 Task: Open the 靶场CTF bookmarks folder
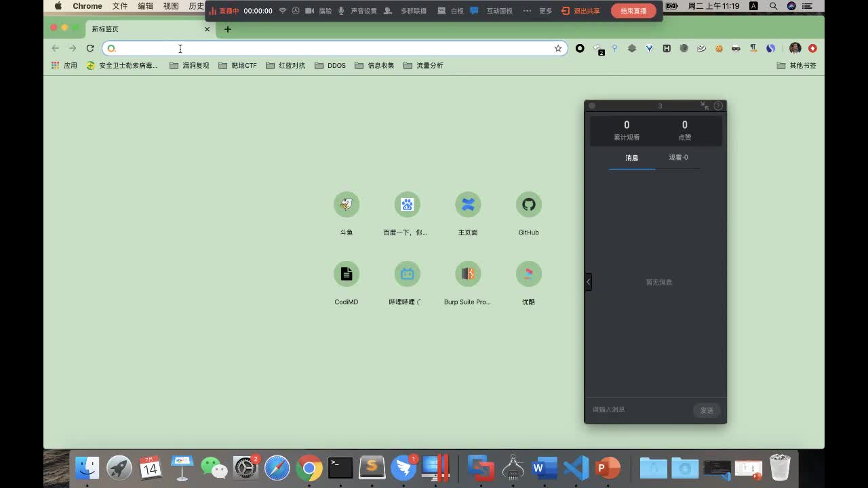tap(237, 66)
